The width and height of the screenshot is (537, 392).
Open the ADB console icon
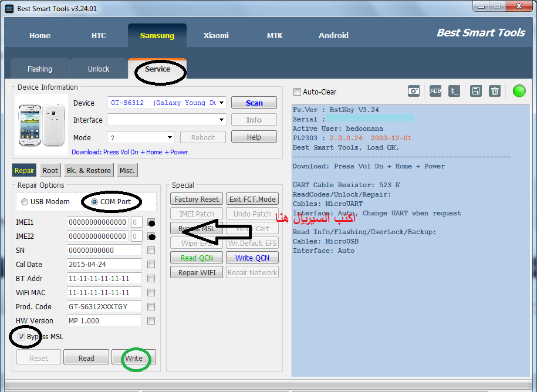click(x=435, y=91)
